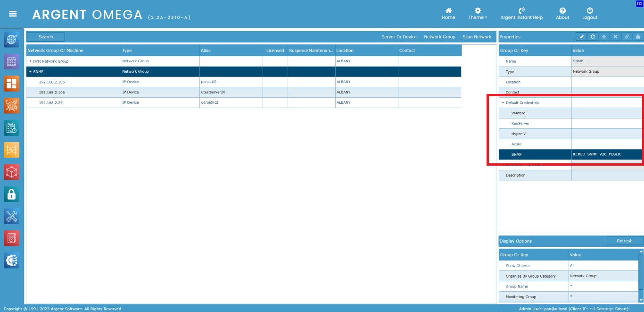
Task: Click the globe network icon in sidebar
Action: point(12,39)
